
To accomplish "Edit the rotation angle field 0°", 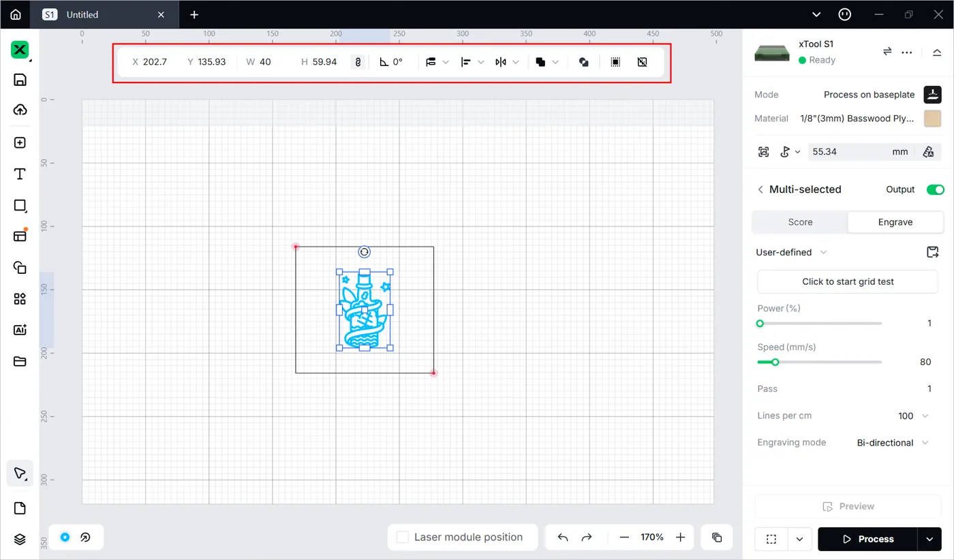I will pyautogui.click(x=392, y=62).
